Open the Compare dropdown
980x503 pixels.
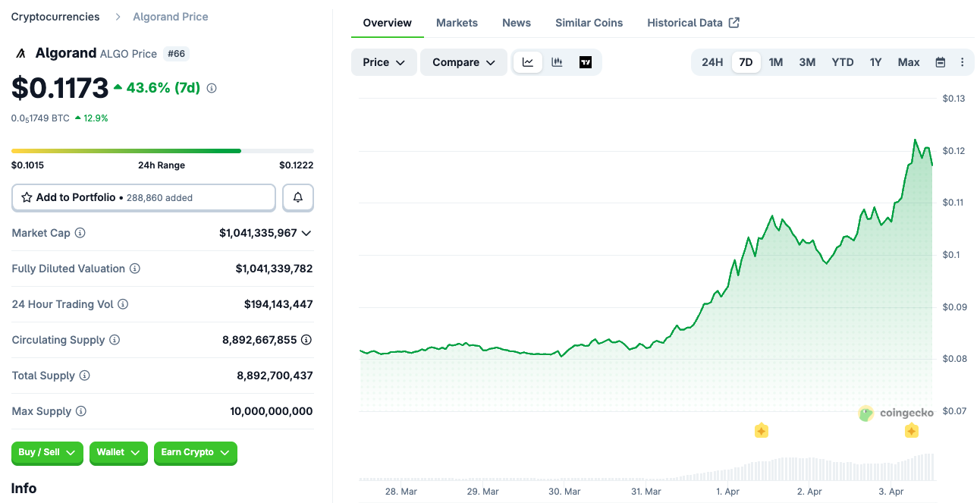pyautogui.click(x=463, y=62)
